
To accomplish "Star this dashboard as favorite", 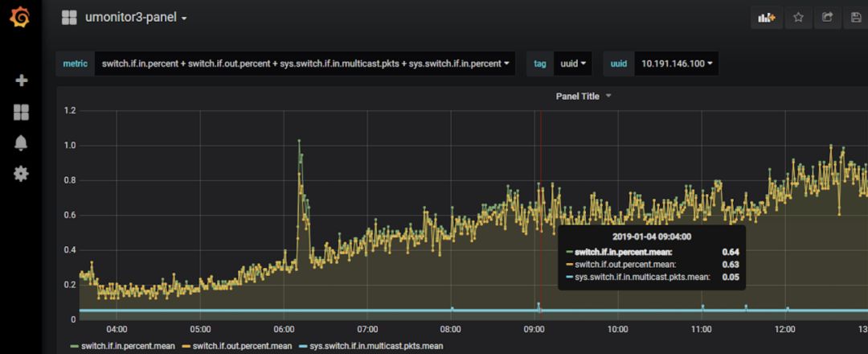I will coord(798,18).
